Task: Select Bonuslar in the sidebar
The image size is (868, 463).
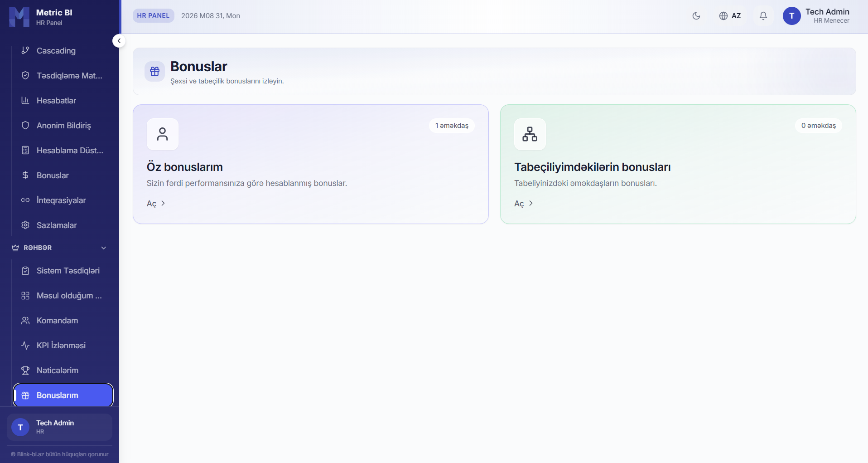Action: point(63,175)
